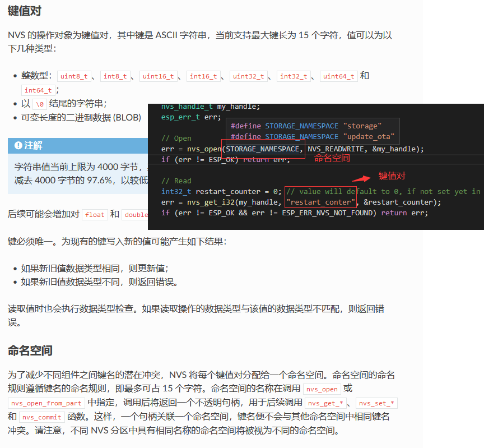Click the exclamation icon in 注解 header

[x=18, y=145]
